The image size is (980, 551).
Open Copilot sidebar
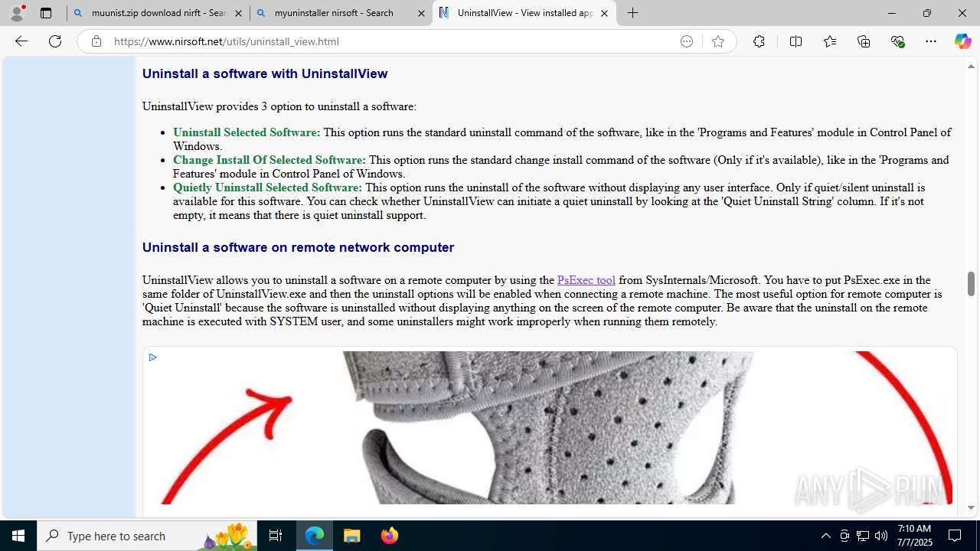point(962,41)
